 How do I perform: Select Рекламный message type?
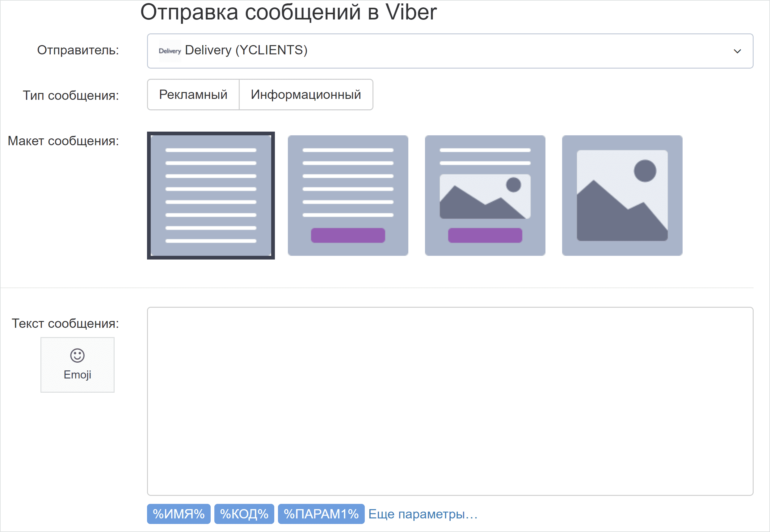coord(193,95)
